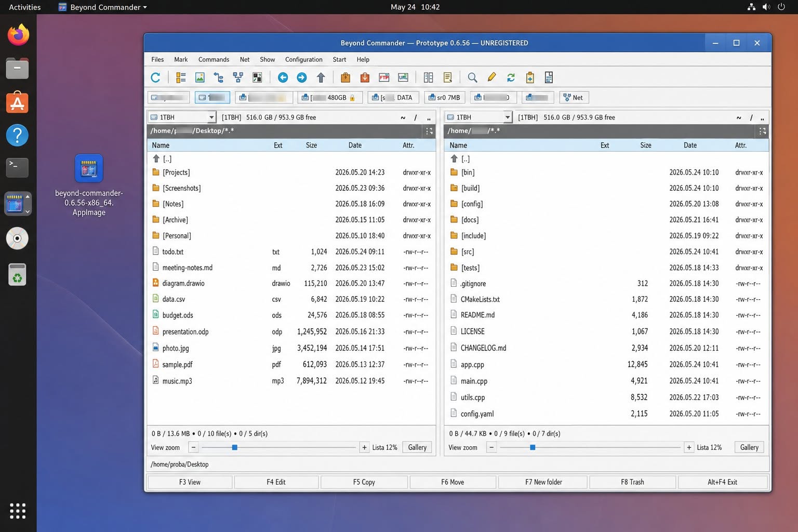The height and width of the screenshot is (532, 798).
Task: Open the beyond-commander AppImage desktop icon
Action: coord(89,185)
